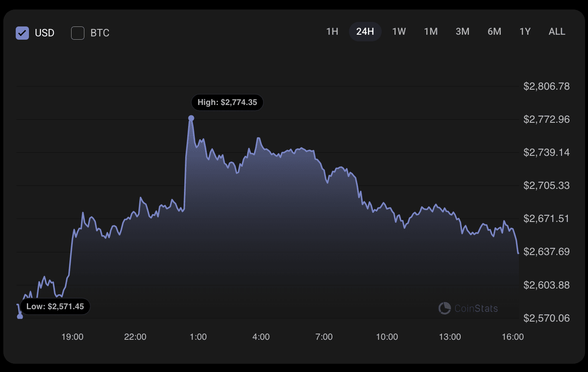588x372 pixels.
Task: Click the 10:00 time axis label
Action: tap(387, 337)
